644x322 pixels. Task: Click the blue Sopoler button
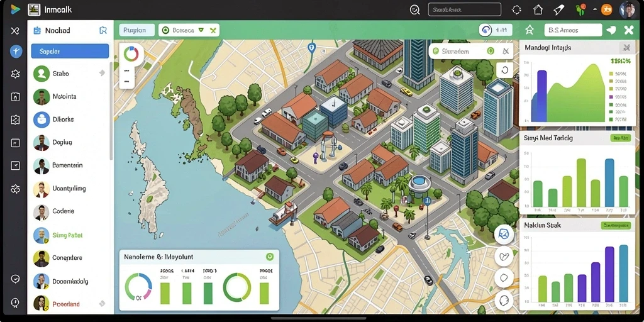[70, 52]
